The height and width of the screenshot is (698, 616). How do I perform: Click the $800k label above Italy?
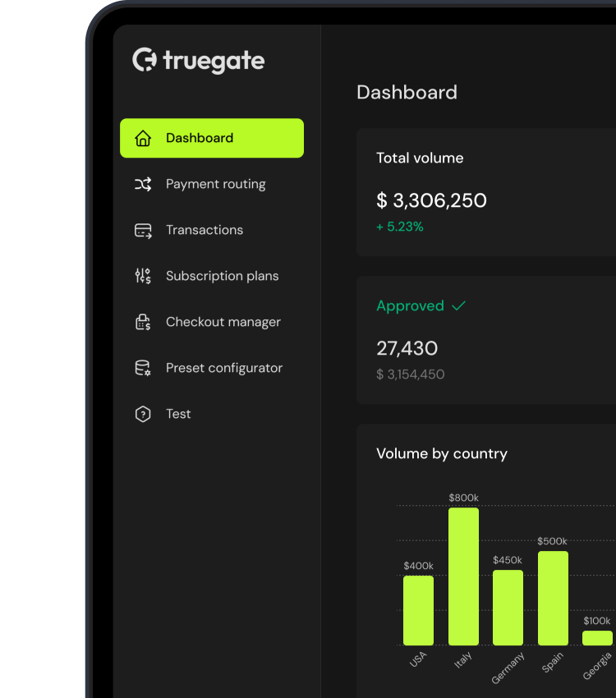(x=463, y=498)
